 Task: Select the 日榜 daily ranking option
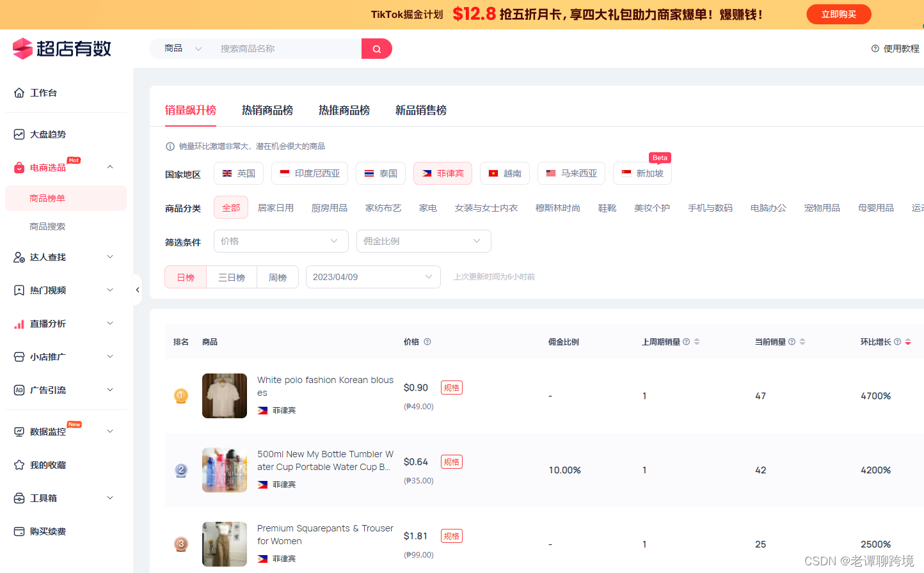(185, 277)
